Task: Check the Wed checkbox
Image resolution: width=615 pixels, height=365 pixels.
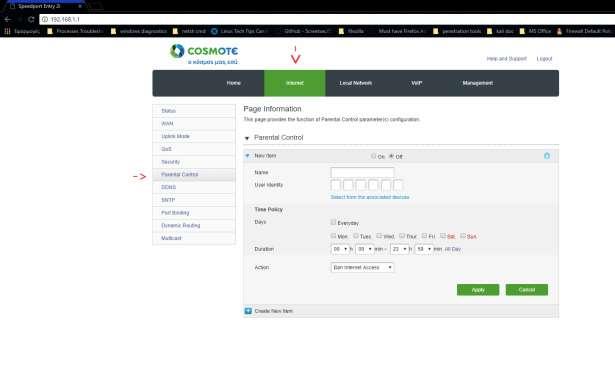Action: (379, 236)
